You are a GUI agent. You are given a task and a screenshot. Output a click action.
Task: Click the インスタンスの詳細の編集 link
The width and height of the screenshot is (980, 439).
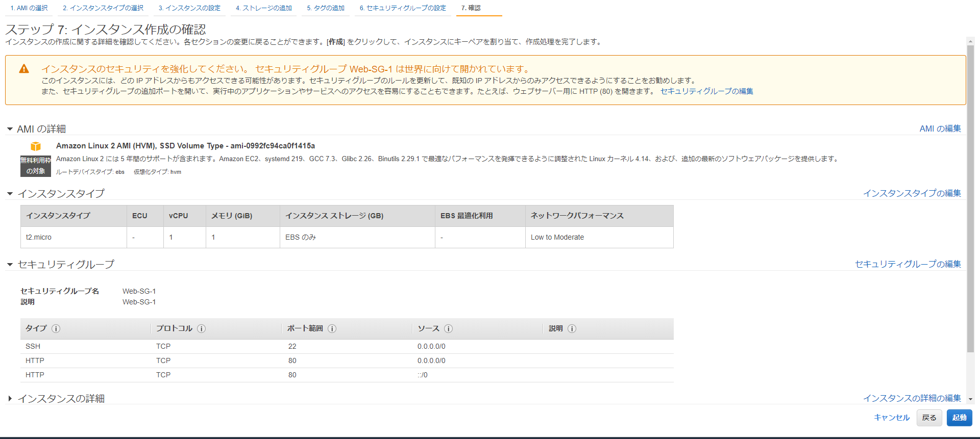click(912, 398)
